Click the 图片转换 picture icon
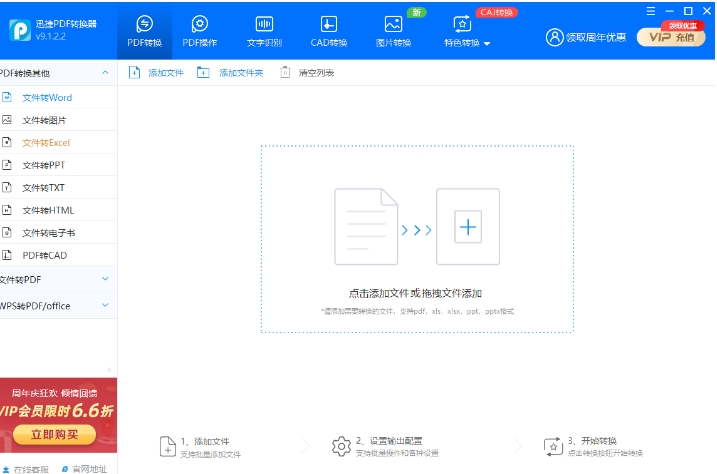 [x=393, y=24]
